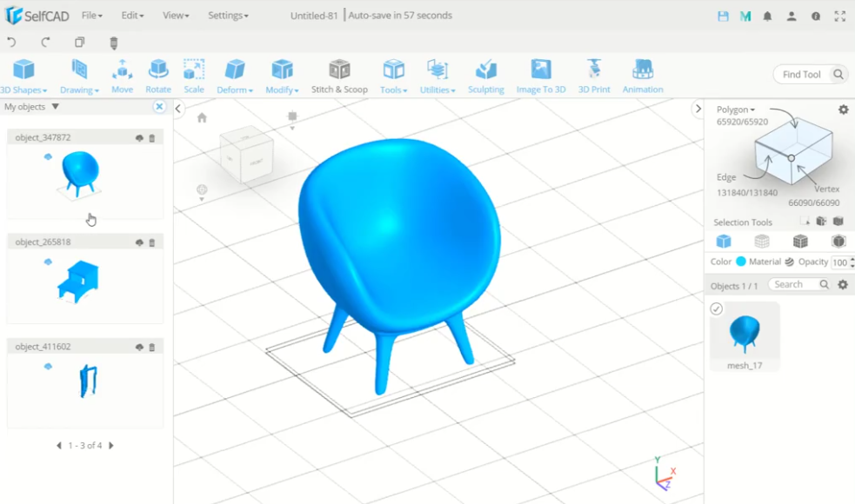Expand the My objects dropdown
This screenshot has width=855, height=504.
coord(55,106)
